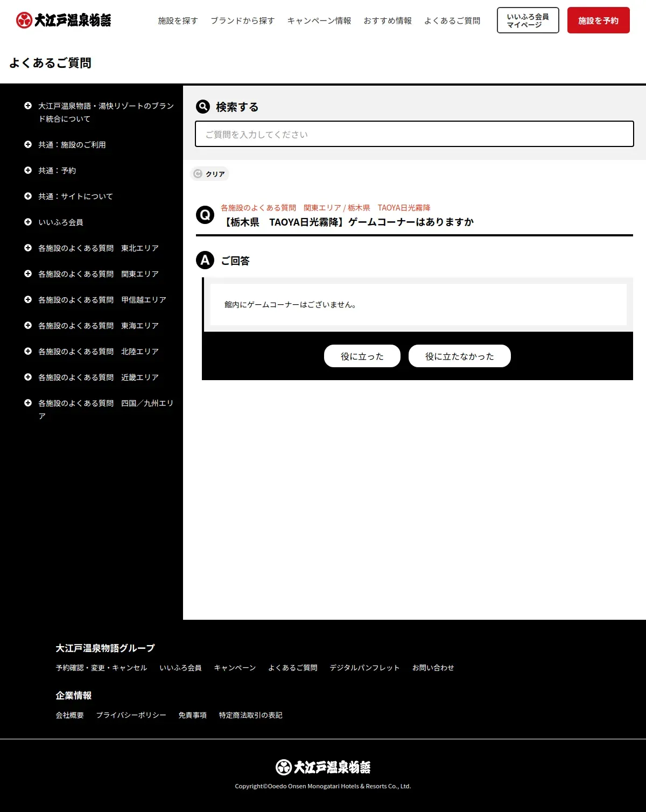Viewport: 646px width, 812px height.
Task: Click the clear icon in the クリア chip
Action: click(198, 174)
